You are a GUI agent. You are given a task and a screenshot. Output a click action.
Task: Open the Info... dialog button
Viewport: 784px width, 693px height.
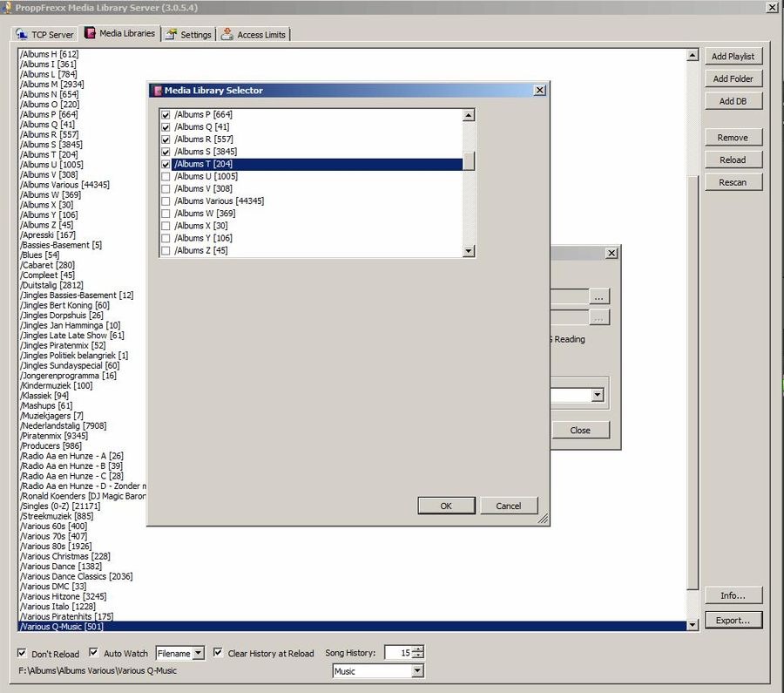[733, 596]
